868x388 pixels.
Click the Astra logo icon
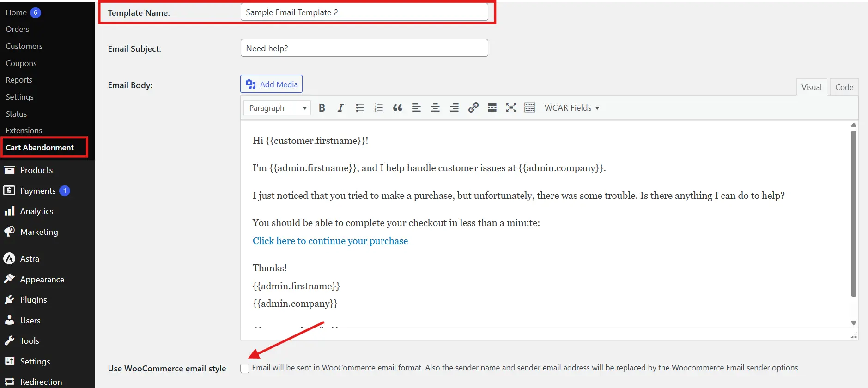point(9,258)
